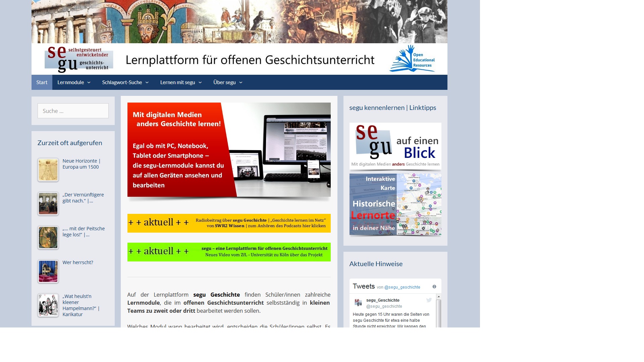Click the Tweets info icon
Image resolution: width=644 pixels, height=362 pixels.
(434, 287)
